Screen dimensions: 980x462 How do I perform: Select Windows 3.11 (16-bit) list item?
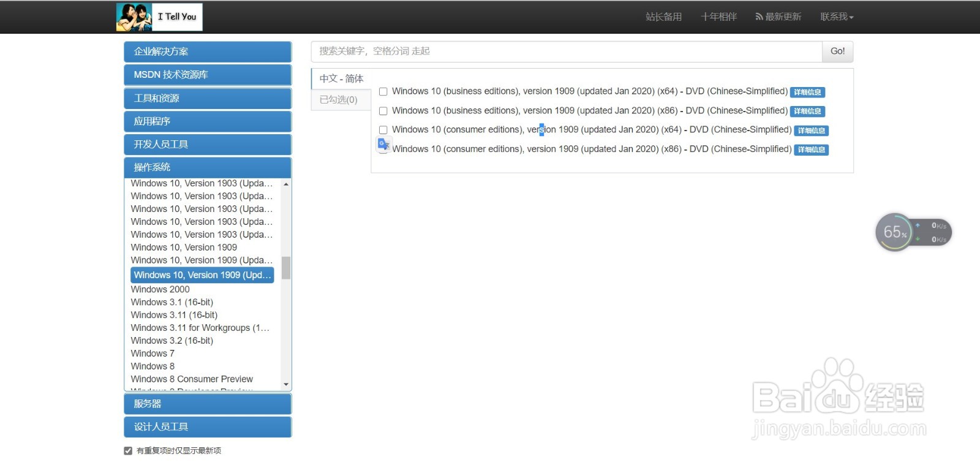174,315
